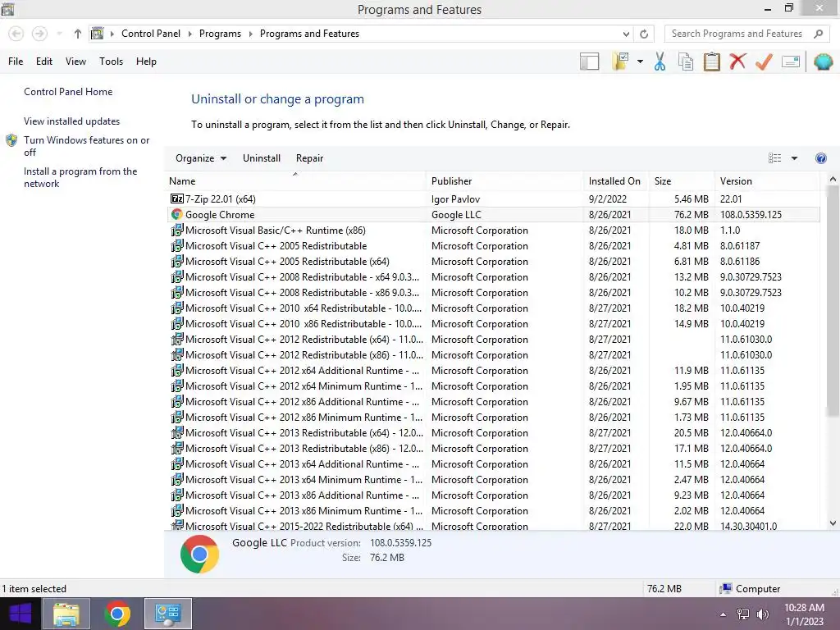Open the Edit menu
The height and width of the screenshot is (630, 840).
click(44, 62)
